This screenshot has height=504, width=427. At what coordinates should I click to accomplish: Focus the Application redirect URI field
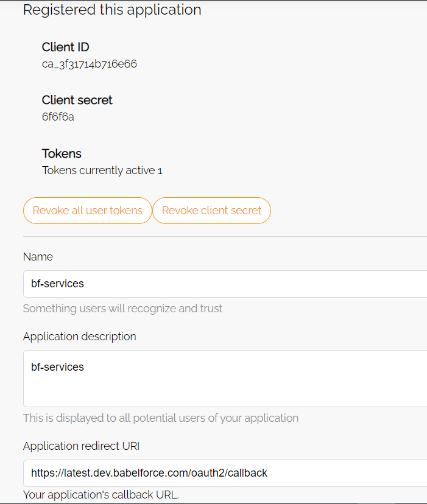point(225,473)
